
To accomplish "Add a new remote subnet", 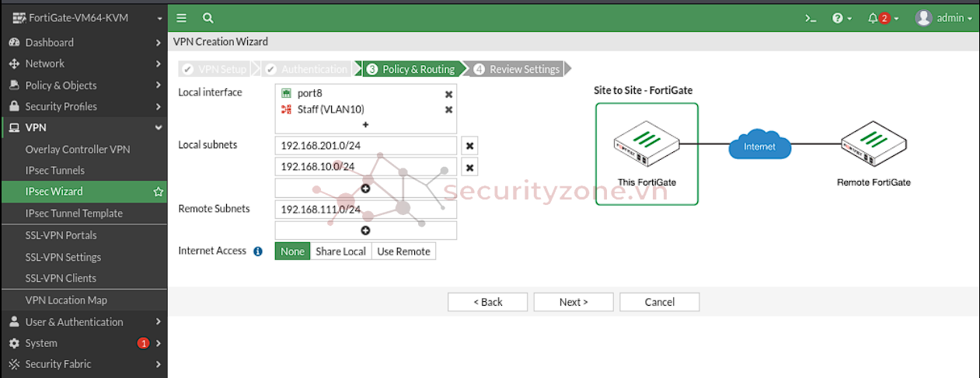I will (x=365, y=231).
